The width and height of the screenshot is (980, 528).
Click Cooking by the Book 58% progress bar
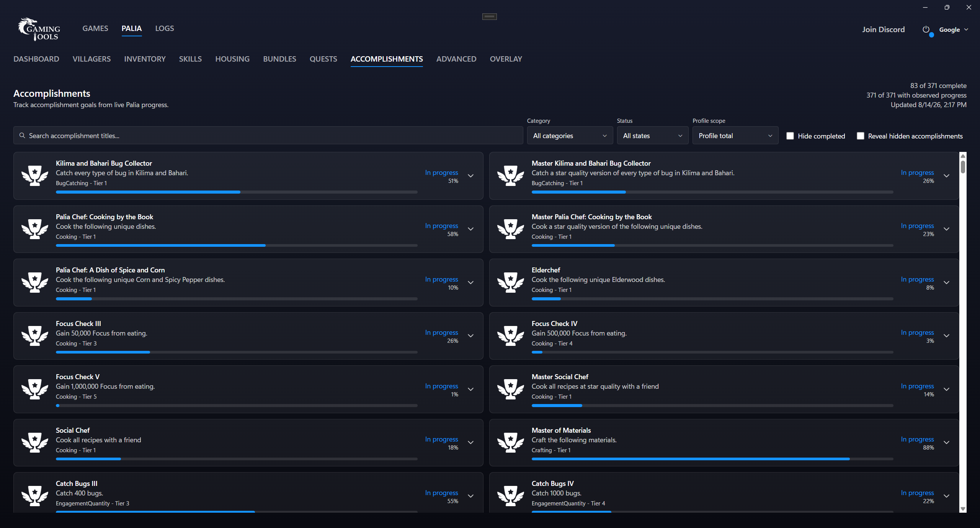pos(237,245)
